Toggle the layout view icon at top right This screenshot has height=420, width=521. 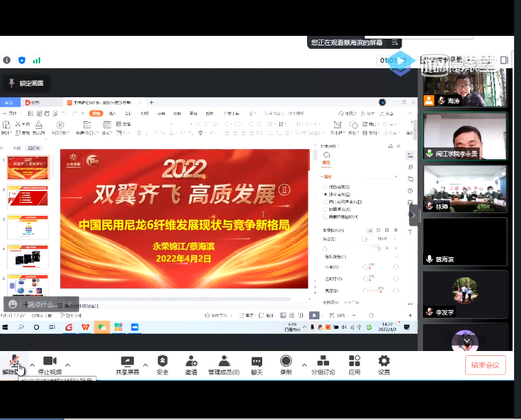point(504,60)
